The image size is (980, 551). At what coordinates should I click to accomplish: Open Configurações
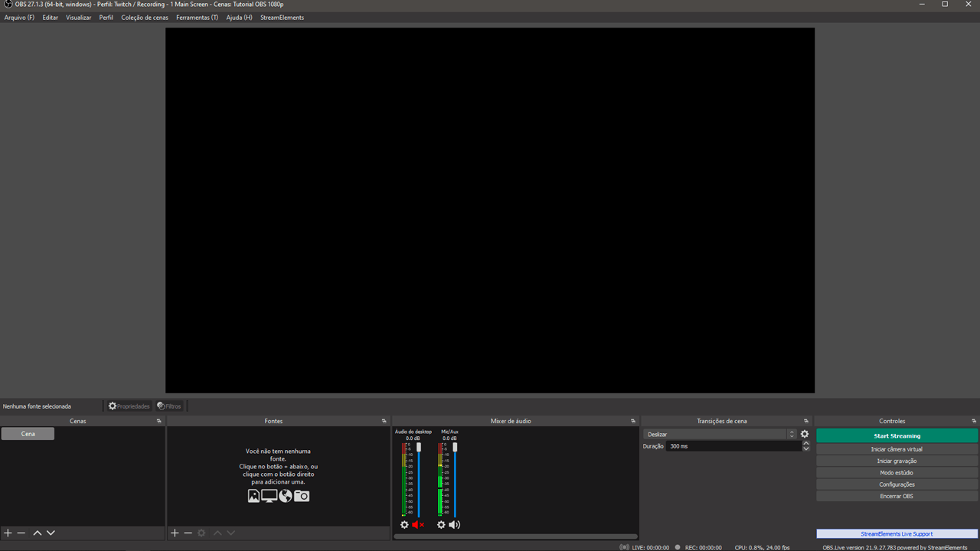(x=897, y=484)
